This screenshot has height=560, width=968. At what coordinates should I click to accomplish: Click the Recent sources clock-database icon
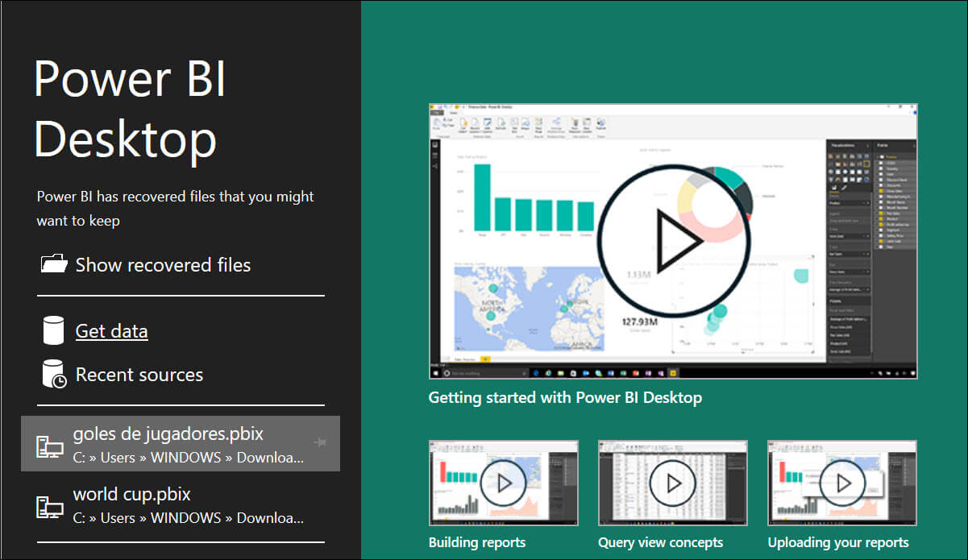point(54,375)
